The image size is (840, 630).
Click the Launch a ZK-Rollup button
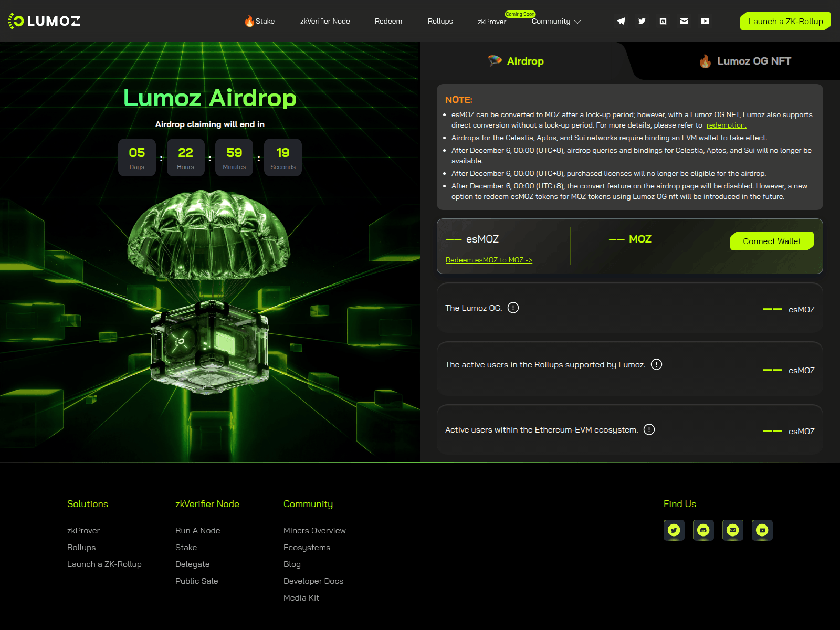(x=785, y=21)
